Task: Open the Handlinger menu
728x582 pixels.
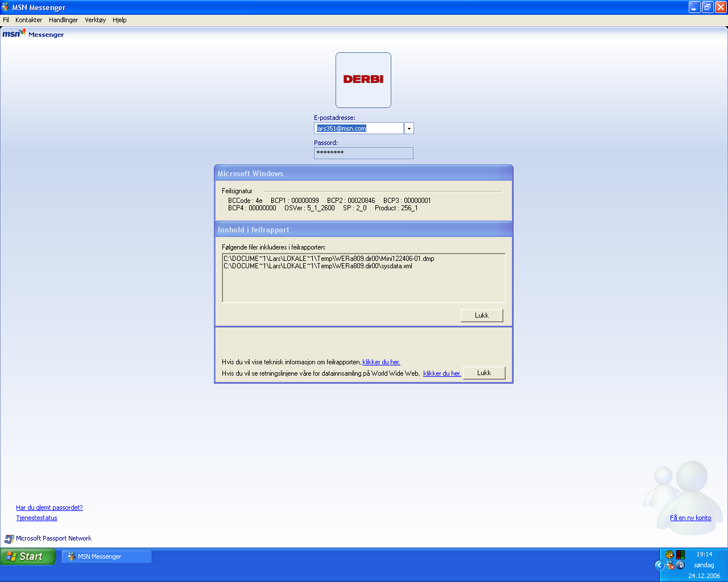Action: tap(64, 20)
